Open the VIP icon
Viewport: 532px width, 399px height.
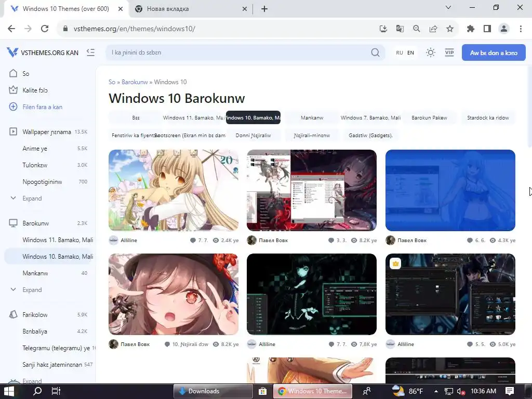(449, 52)
